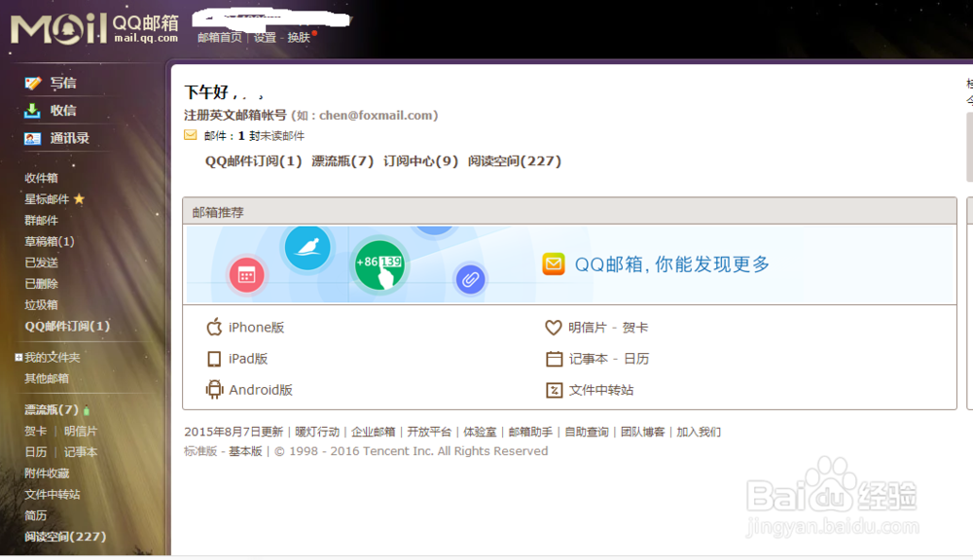Click the iPhone版 link

pyautogui.click(x=256, y=328)
